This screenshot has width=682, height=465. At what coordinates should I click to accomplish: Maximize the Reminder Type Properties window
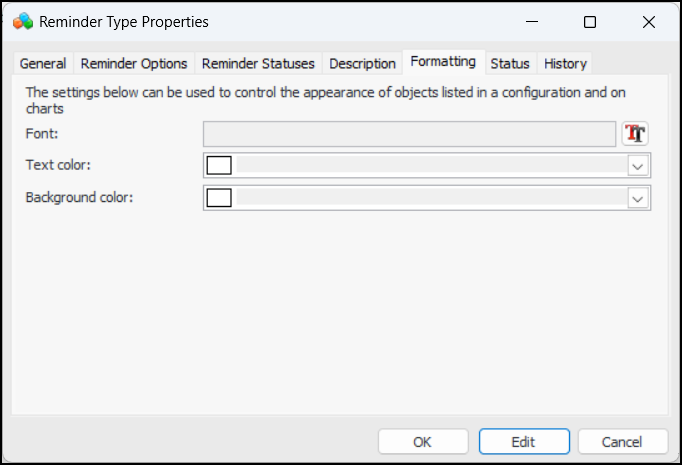coord(590,21)
